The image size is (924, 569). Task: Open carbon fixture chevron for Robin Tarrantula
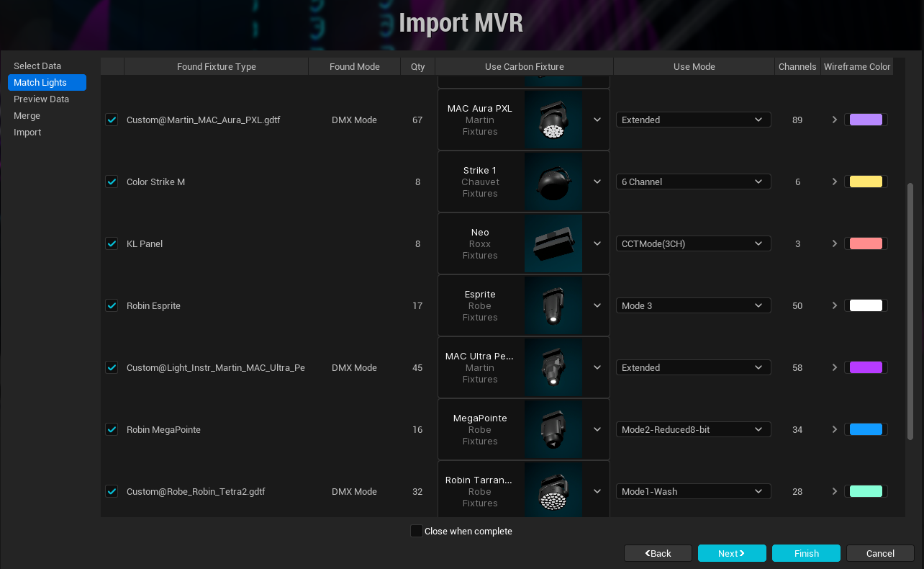click(x=597, y=491)
